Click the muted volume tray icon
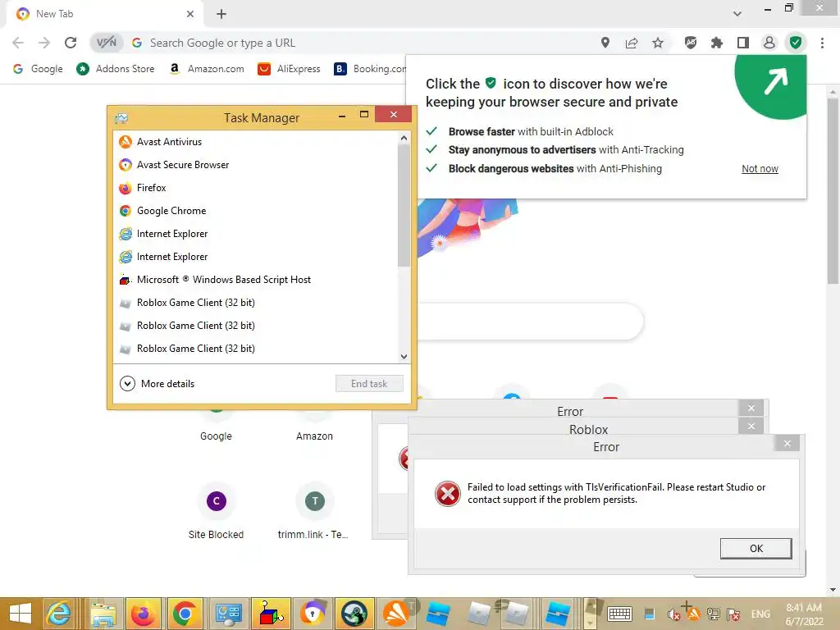 (x=674, y=614)
